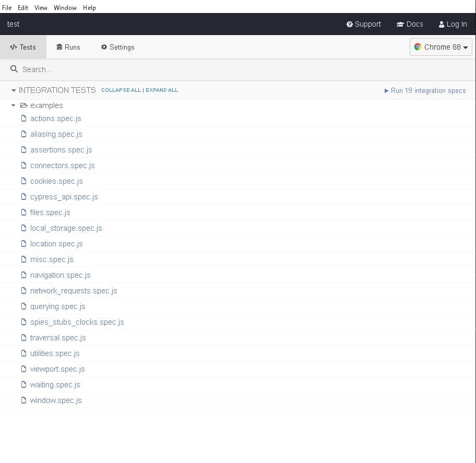This screenshot has width=476, height=463.
Task: Click file icon next to local_storage.spec.js
Action: pyautogui.click(x=23, y=228)
